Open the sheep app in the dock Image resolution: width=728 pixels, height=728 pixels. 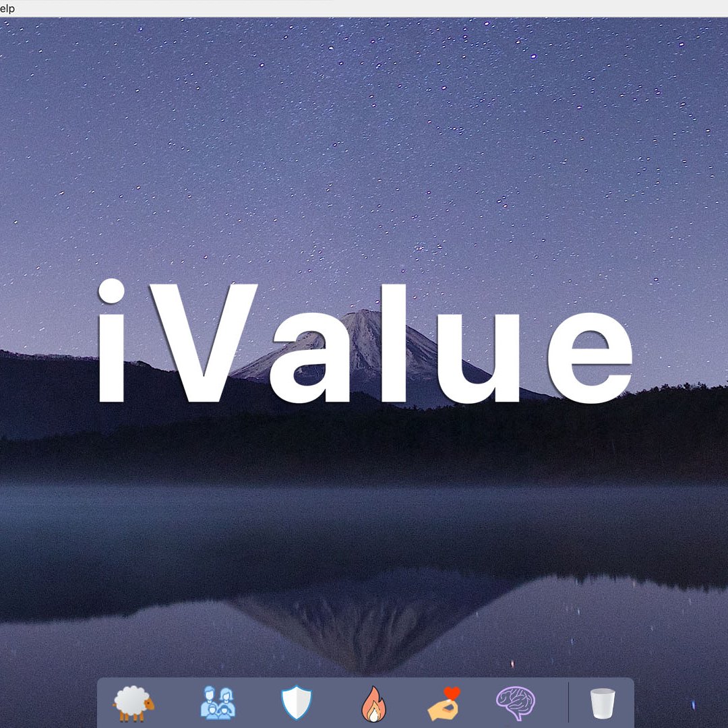coord(133,704)
